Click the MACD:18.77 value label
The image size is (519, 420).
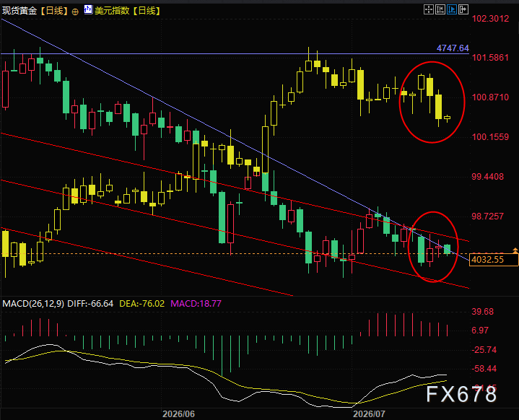196,304
